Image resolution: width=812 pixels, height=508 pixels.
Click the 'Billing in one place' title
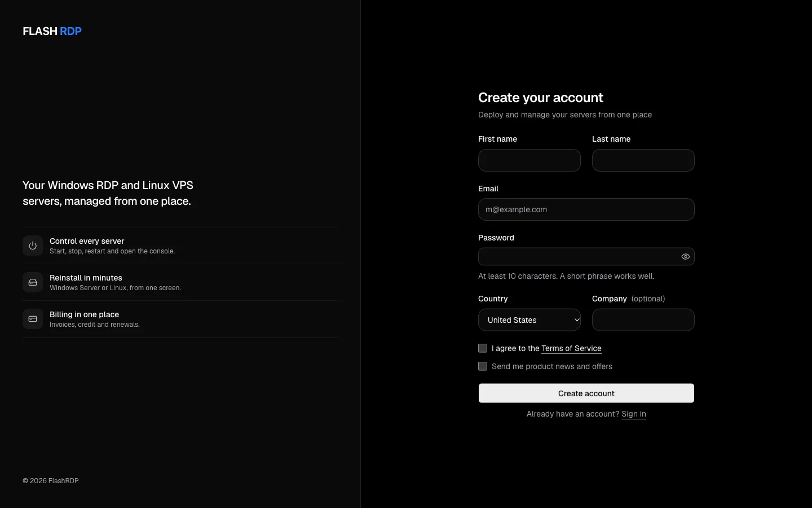tap(84, 314)
